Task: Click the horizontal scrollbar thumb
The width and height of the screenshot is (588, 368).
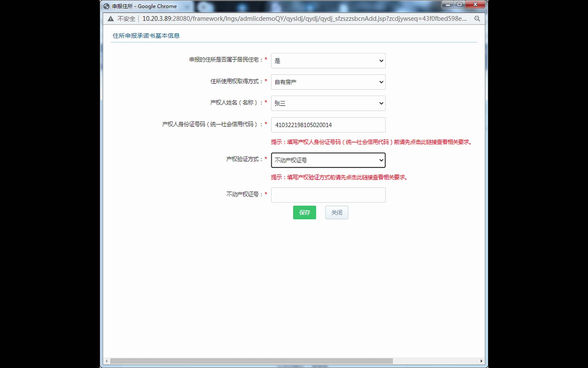Action: point(251,361)
